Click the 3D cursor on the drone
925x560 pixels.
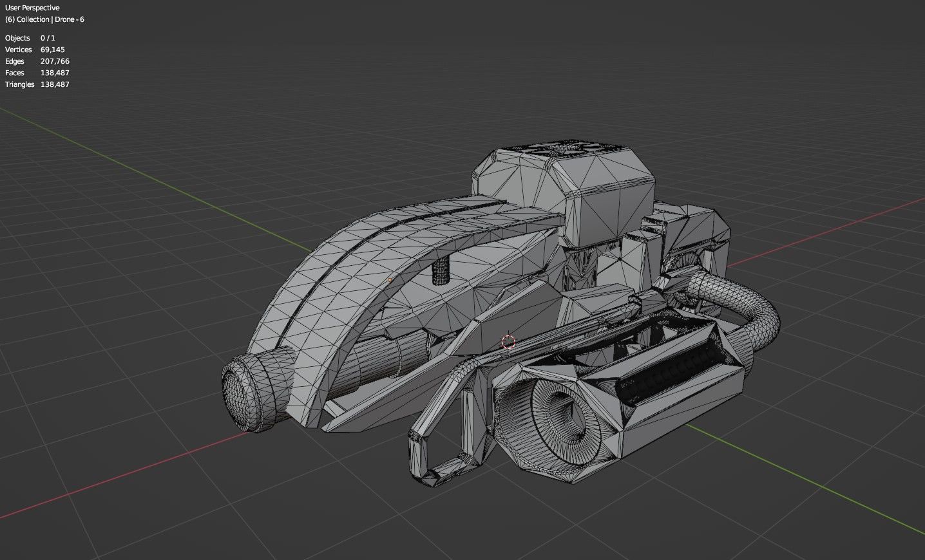pos(508,342)
